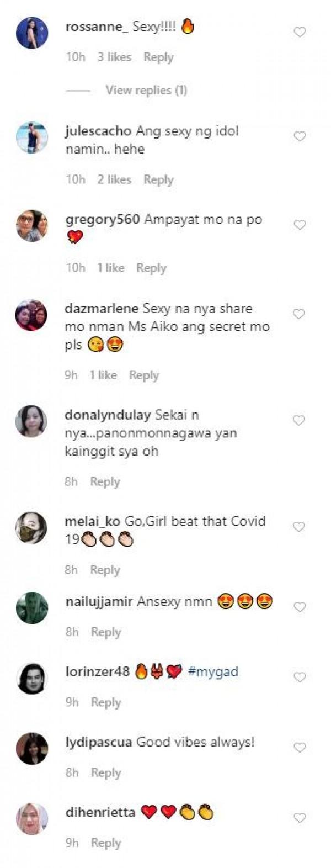
Task: Like rossanne_'s comment with the heart icon
Action: click(300, 33)
